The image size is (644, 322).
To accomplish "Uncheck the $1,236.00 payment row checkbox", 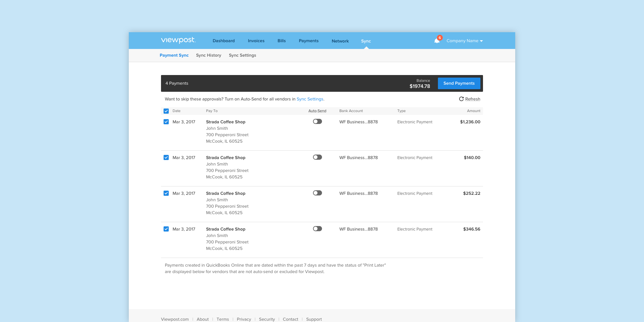I will point(166,122).
